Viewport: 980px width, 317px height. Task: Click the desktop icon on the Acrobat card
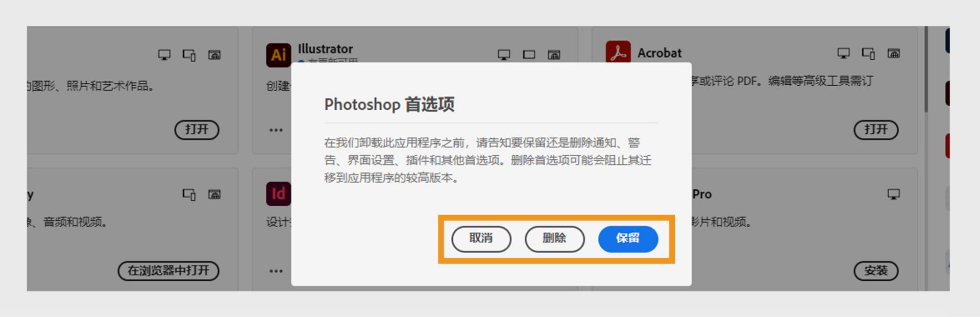844,53
